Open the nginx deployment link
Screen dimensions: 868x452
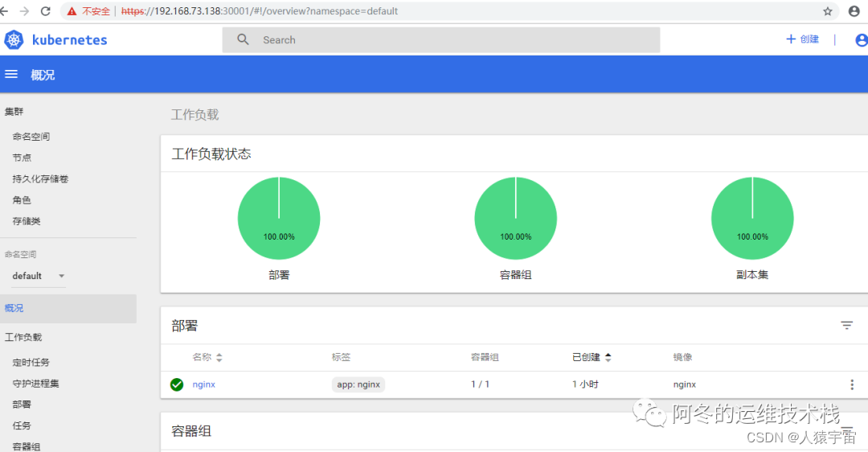click(203, 384)
